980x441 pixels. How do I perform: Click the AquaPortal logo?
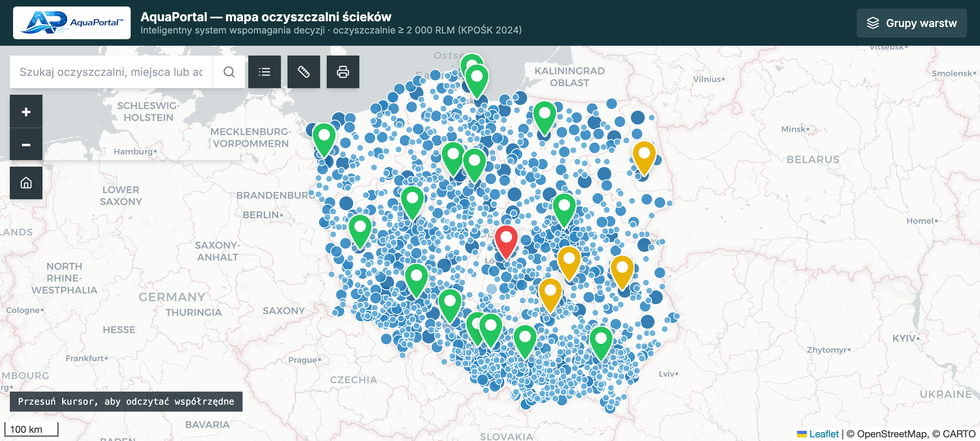pyautogui.click(x=72, y=23)
